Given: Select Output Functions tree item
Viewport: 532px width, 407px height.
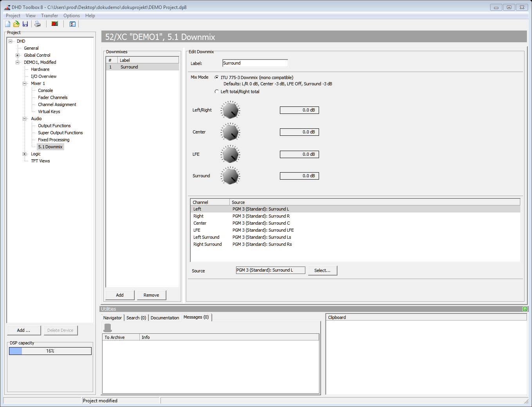Looking at the screenshot, I should tap(54, 126).
